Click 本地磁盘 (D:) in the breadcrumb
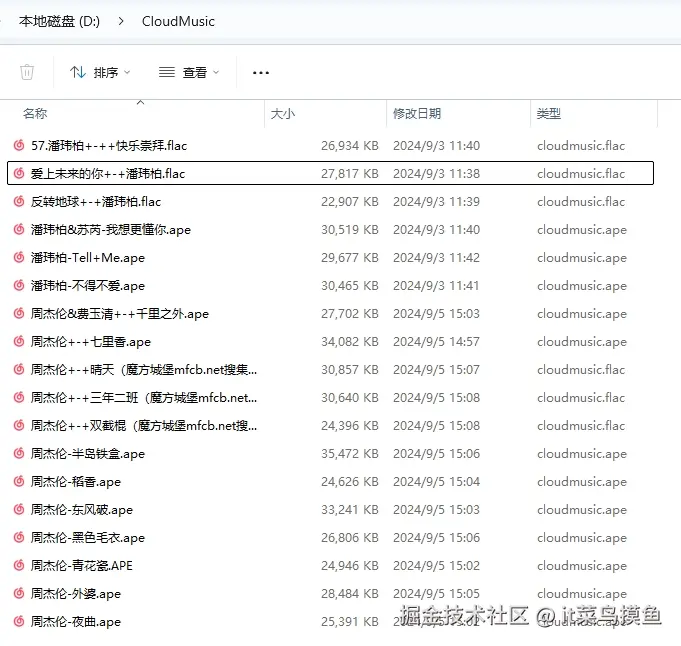 [60, 21]
